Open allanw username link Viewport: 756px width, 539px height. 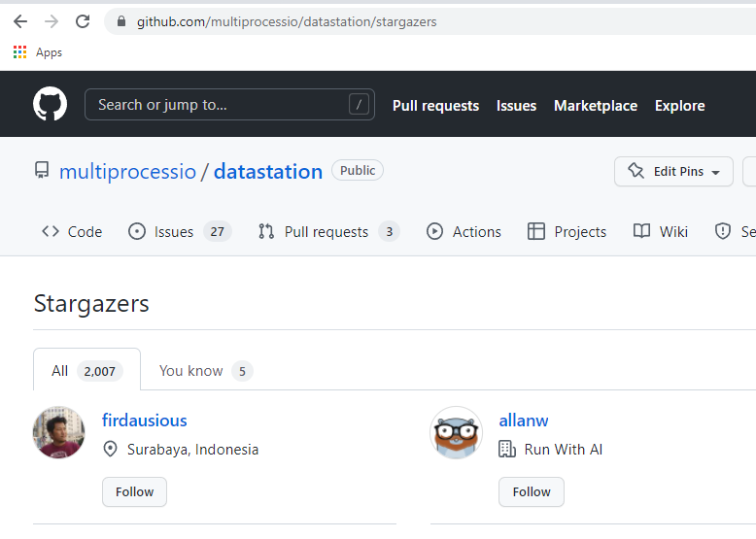point(524,421)
